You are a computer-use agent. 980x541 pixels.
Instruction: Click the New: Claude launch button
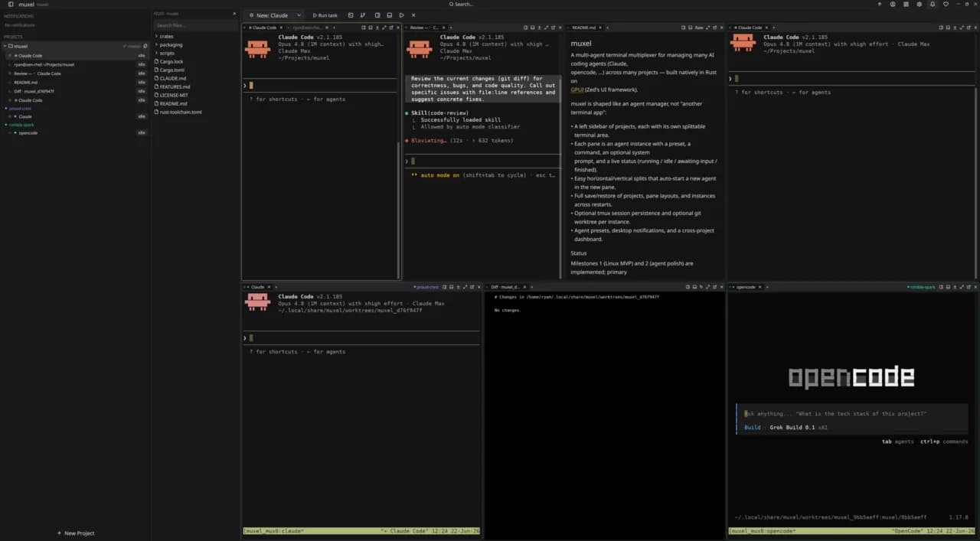pos(269,15)
